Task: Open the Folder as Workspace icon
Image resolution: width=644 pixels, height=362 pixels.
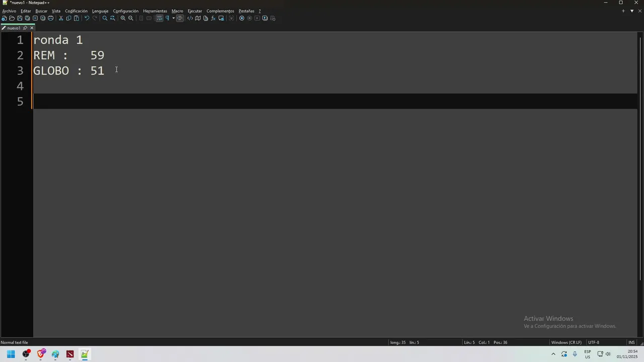Action: (221, 18)
